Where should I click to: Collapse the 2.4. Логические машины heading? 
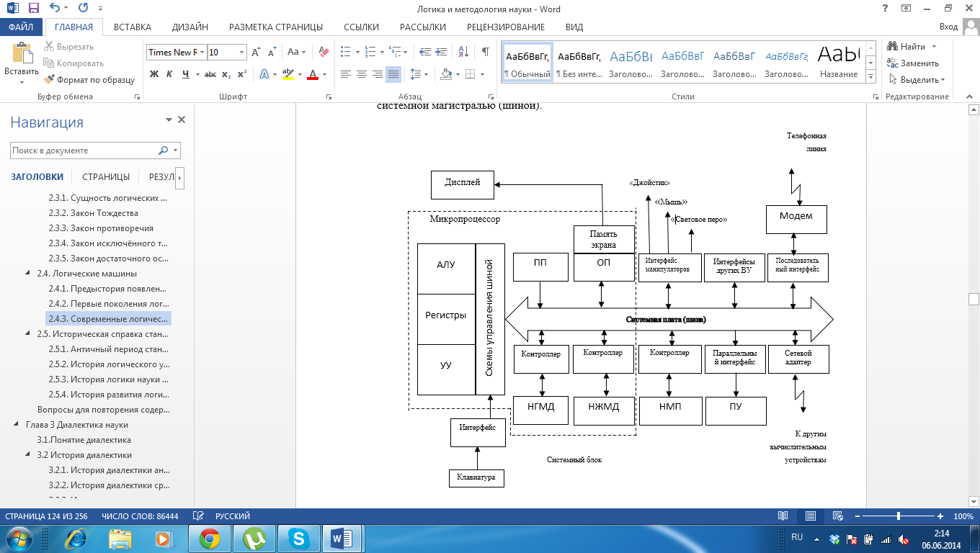click(x=28, y=274)
